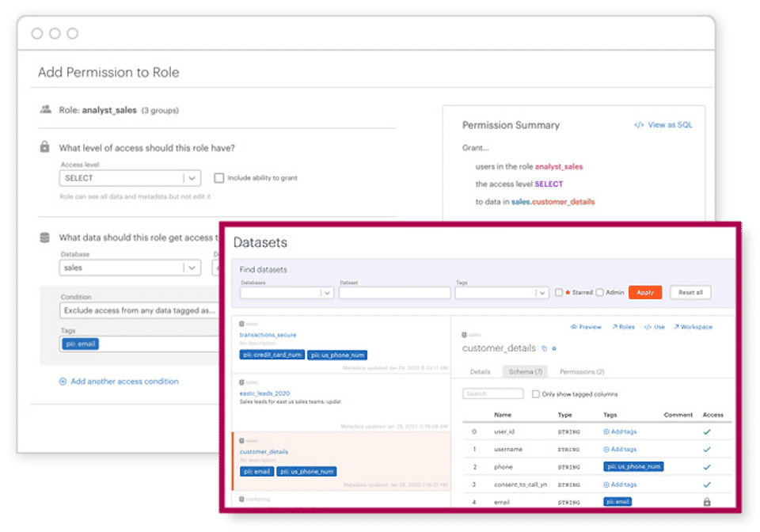
Task: Click pii: credit_card_num tag on transactions_secure
Action: tap(272, 355)
